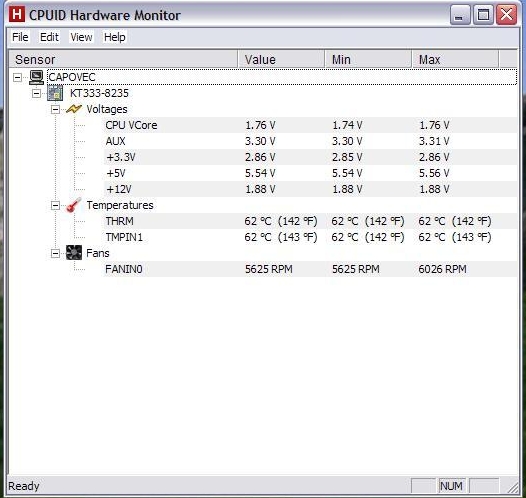
Task: Click the Min column header
Action: [x=368, y=59]
